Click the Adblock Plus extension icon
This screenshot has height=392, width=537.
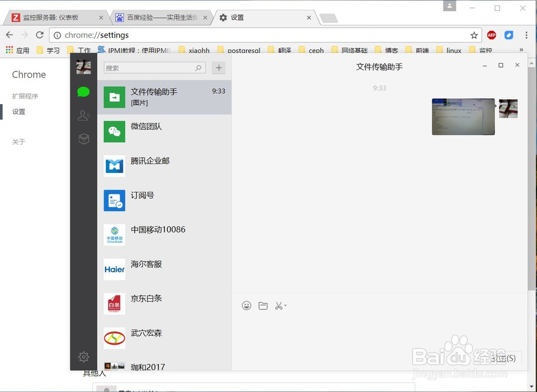point(491,34)
